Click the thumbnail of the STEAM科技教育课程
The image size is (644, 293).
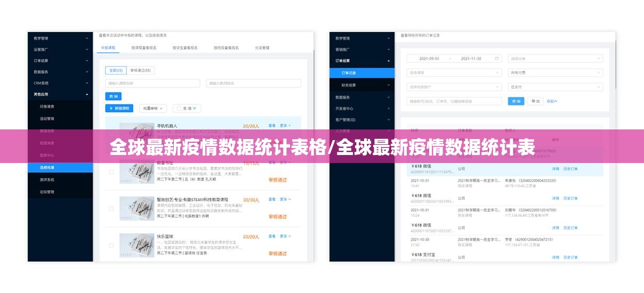[x=136, y=208]
